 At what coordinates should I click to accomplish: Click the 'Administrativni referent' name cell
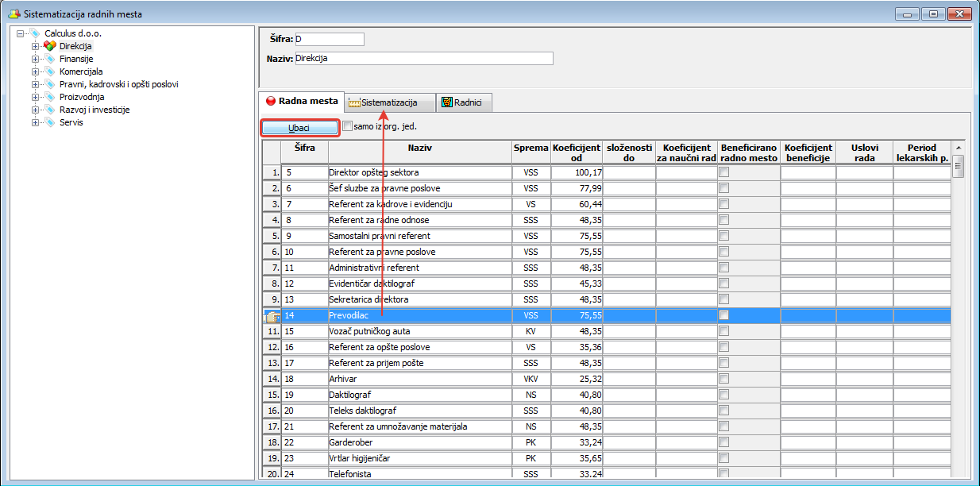click(420, 268)
